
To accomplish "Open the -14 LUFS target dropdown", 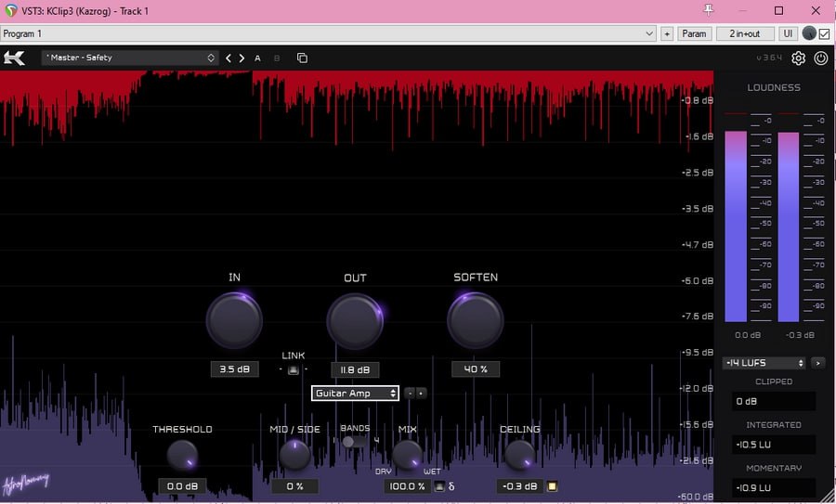I will pyautogui.click(x=764, y=363).
